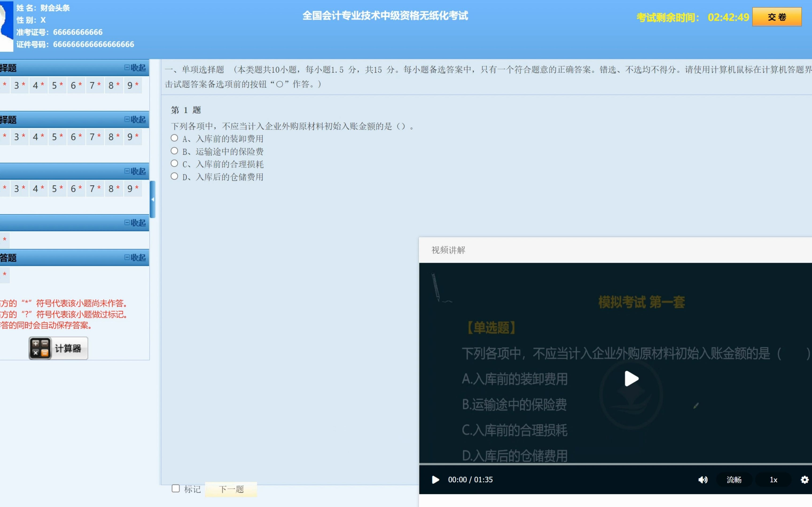Check the 标记 checkbox
The width and height of the screenshot is (812, 507).
(x=176, y=488)
